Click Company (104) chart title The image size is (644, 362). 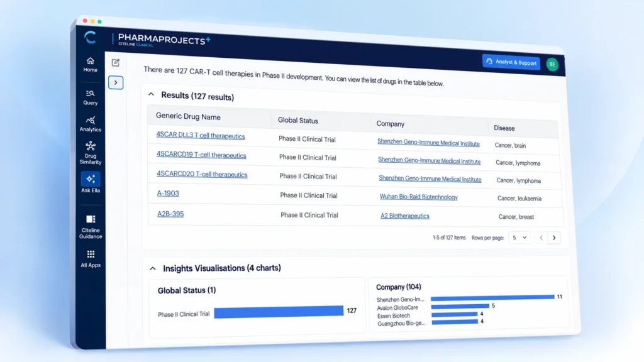click(x=398, y=287)
